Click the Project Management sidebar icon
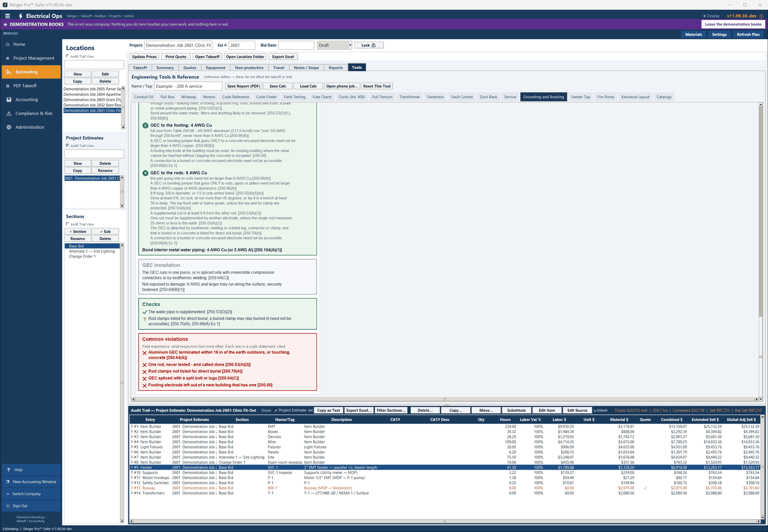Screen dimensions: 768x532 click(x=8, y=58)
